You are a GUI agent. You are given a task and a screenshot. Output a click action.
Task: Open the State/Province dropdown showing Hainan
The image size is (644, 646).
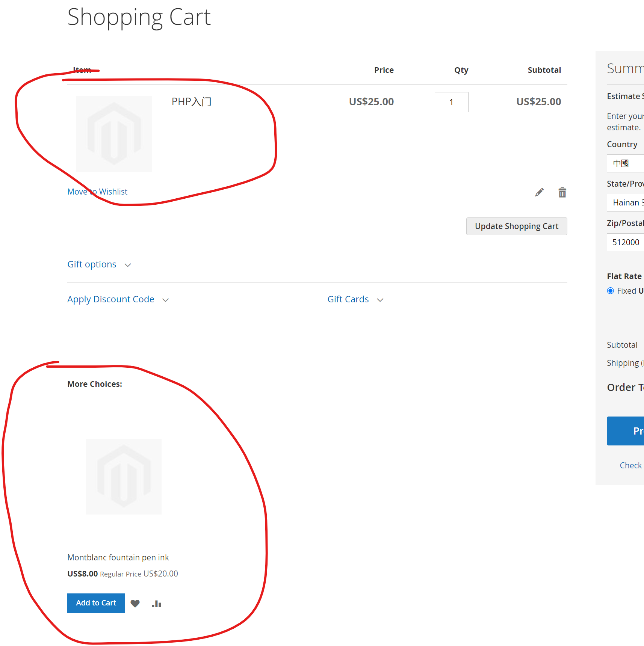click(x=625, y=203)
